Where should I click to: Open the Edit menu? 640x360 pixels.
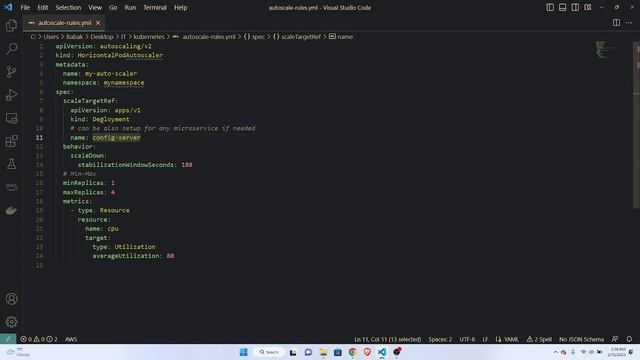(x=42, y=7)
